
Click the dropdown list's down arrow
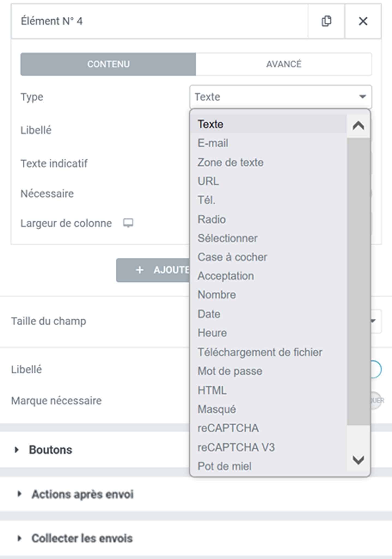[358, 460]
